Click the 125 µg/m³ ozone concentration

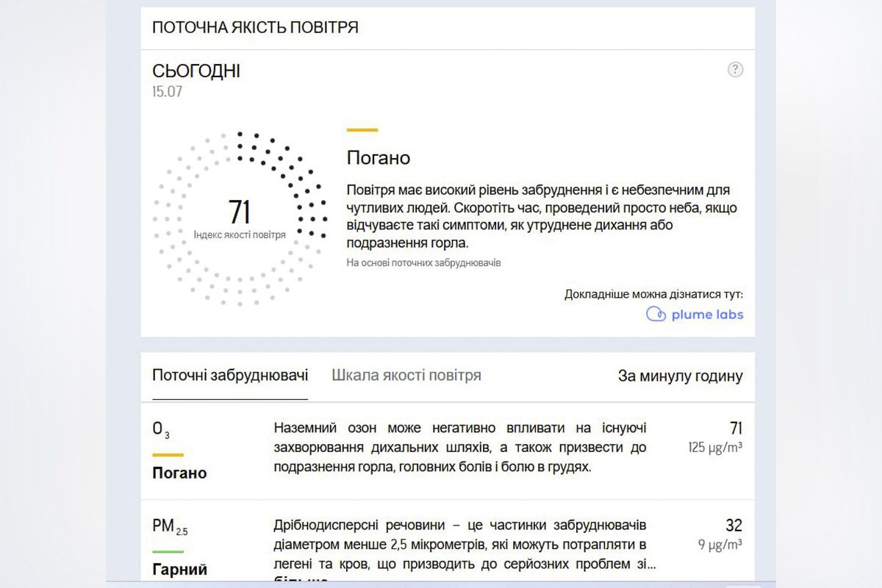pyautogui.click(x=714, y=447)
